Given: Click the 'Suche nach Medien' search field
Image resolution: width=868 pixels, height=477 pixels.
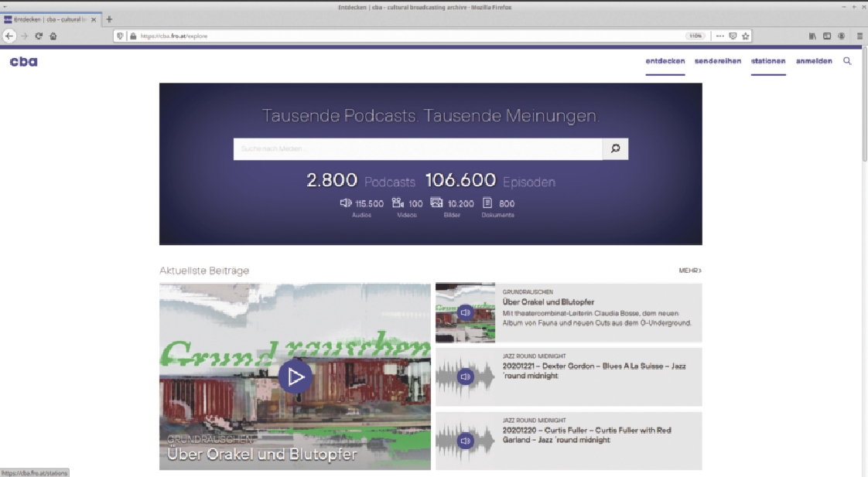Looking at the screenshot, I should (418, 148).
